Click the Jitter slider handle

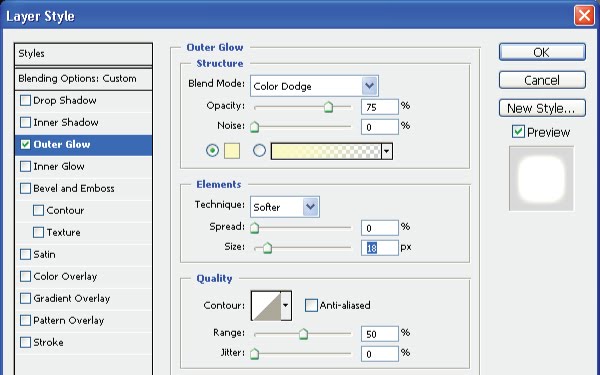click(x=254, y=354)
